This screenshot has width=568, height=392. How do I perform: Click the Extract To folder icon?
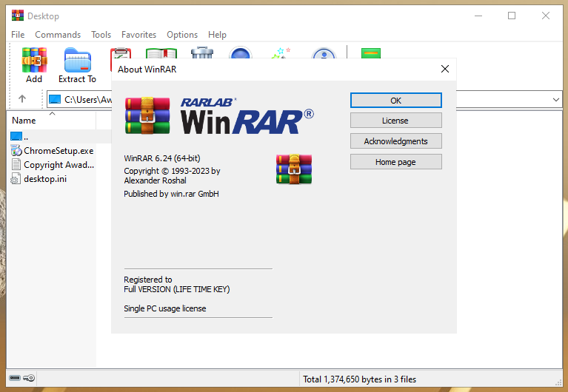77,60
